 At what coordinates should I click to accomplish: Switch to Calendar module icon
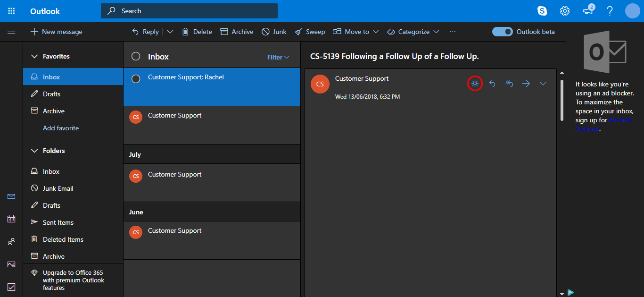pyautogui.click(x=11, y=219)
